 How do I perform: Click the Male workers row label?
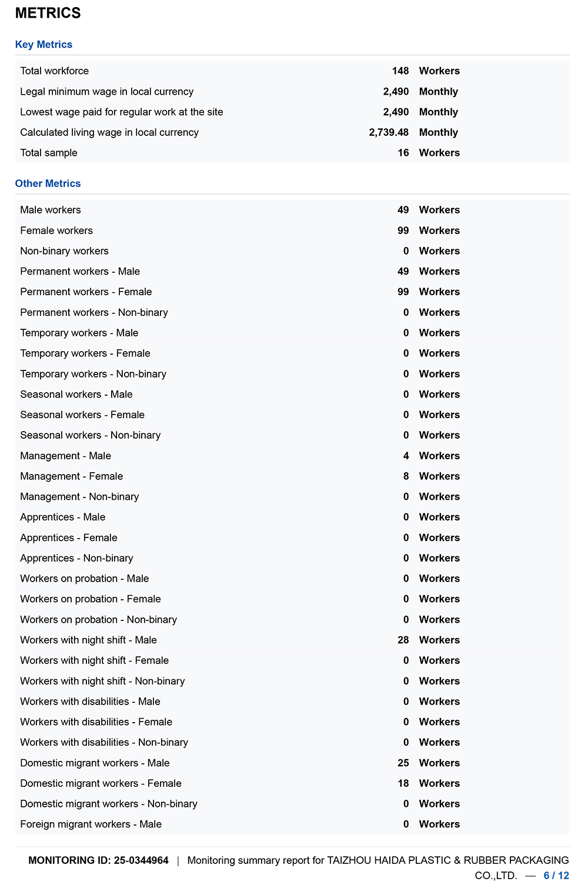pos(51,210)
